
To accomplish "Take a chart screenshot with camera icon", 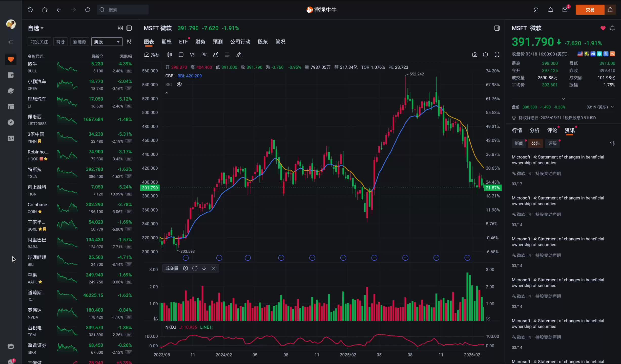I will [x=475, y=55].
